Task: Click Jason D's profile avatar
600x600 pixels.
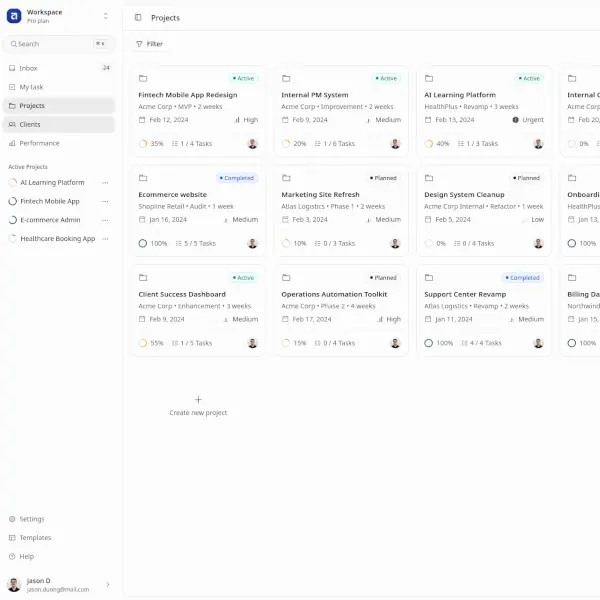Action: click(14, 585)
